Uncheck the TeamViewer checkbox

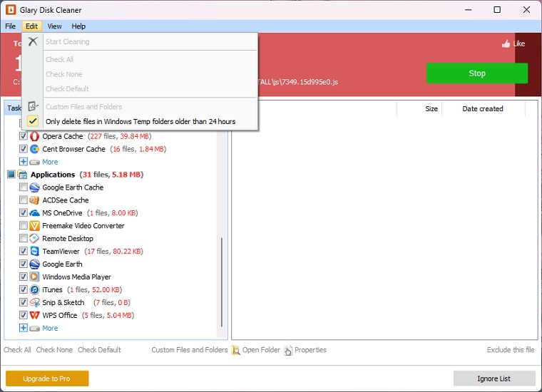pos(23,251)
